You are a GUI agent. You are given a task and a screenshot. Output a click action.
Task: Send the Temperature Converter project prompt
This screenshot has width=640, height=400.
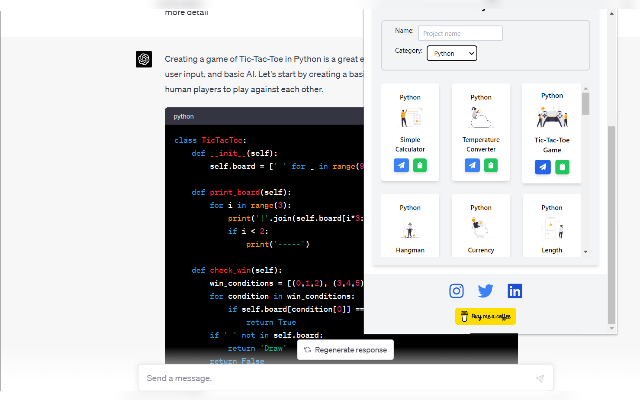[x=472, y=165]
